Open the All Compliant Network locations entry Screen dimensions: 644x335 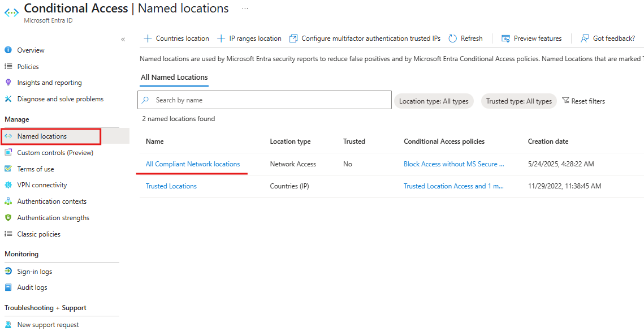pyautogui.click(x=193, y=164)
